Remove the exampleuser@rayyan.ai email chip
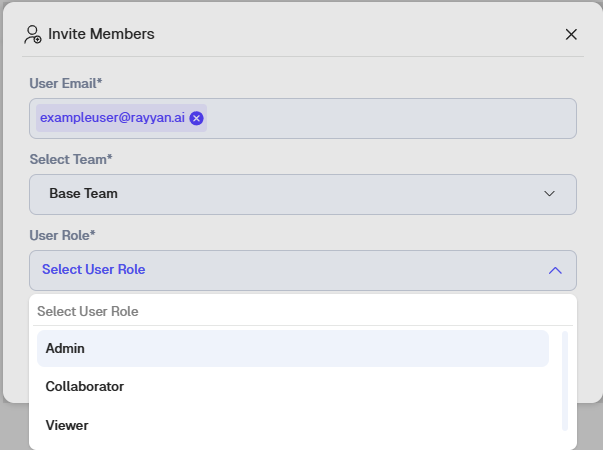603x450 pixels. tap(196, 118)
